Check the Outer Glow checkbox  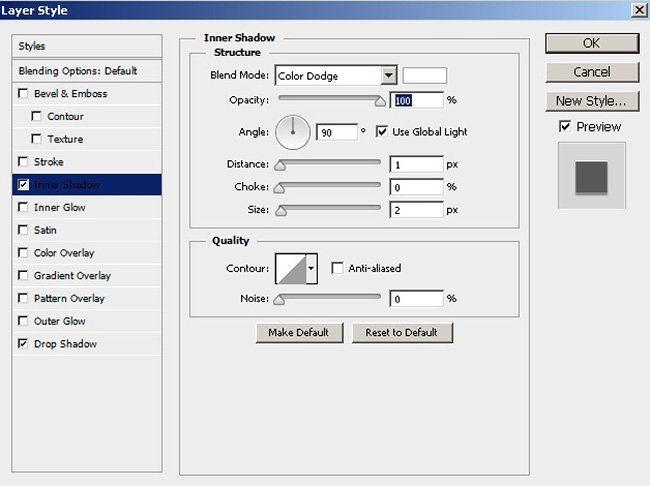tap(23, 321)
